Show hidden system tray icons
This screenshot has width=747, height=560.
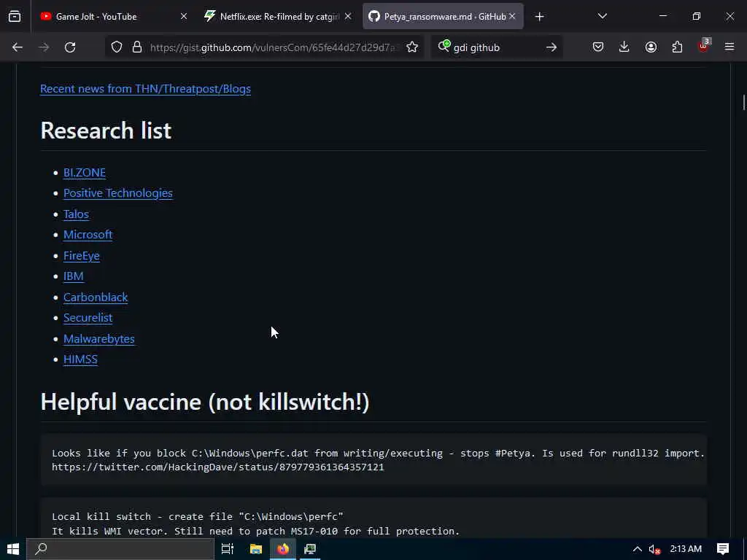(x=637, y=549)
